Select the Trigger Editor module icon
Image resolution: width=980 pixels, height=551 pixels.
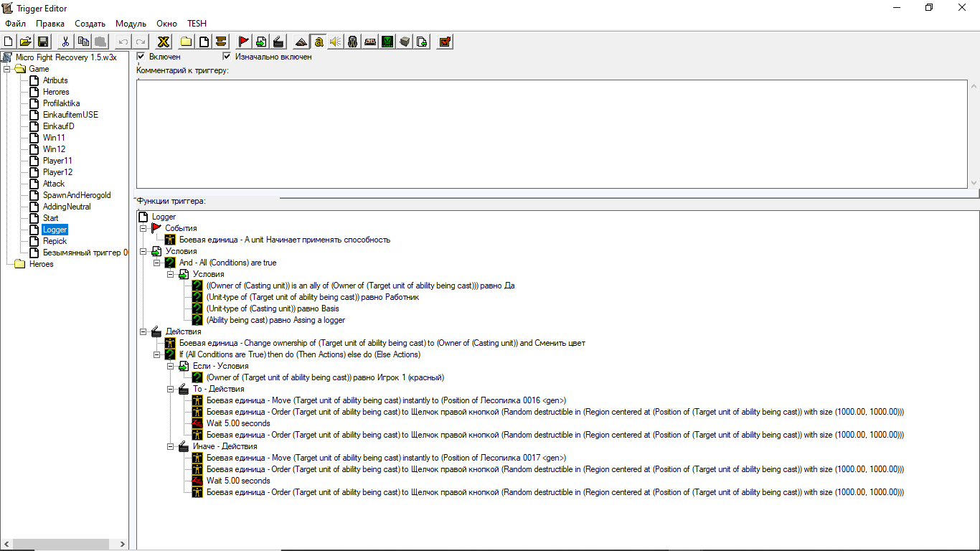coord(319,42)
